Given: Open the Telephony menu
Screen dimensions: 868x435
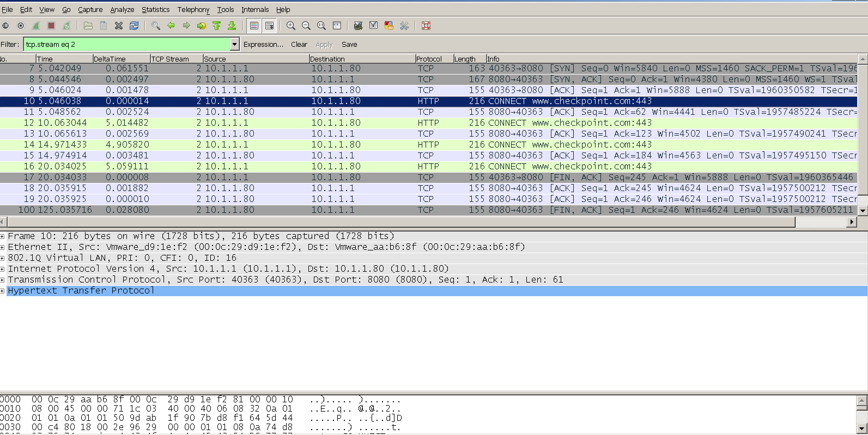Looking at the screenshot, I should click(x=193, y=9).
